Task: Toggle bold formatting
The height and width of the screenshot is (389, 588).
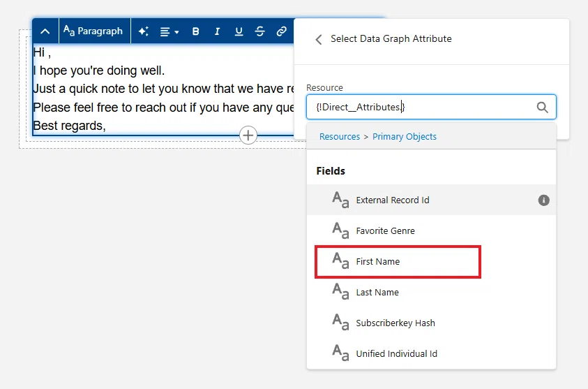Action: point(195,31)
